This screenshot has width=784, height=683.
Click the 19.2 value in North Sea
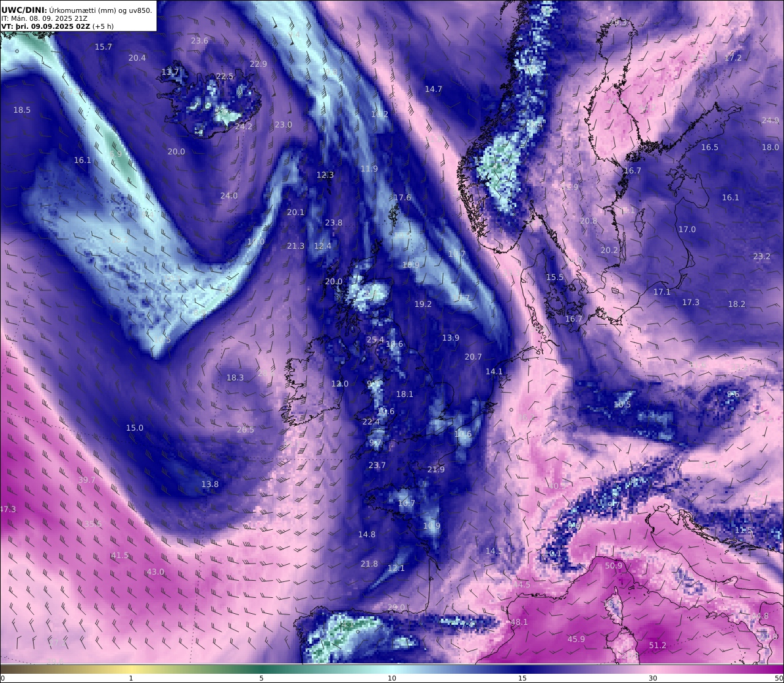423,304
